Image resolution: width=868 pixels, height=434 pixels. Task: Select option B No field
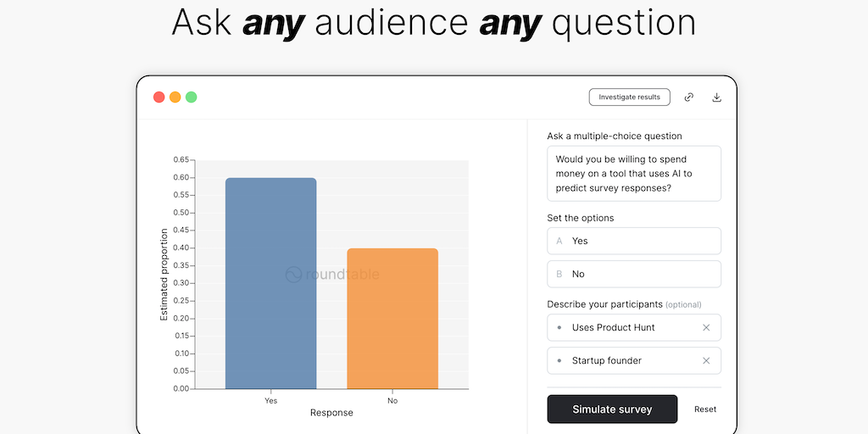(634, 274)
